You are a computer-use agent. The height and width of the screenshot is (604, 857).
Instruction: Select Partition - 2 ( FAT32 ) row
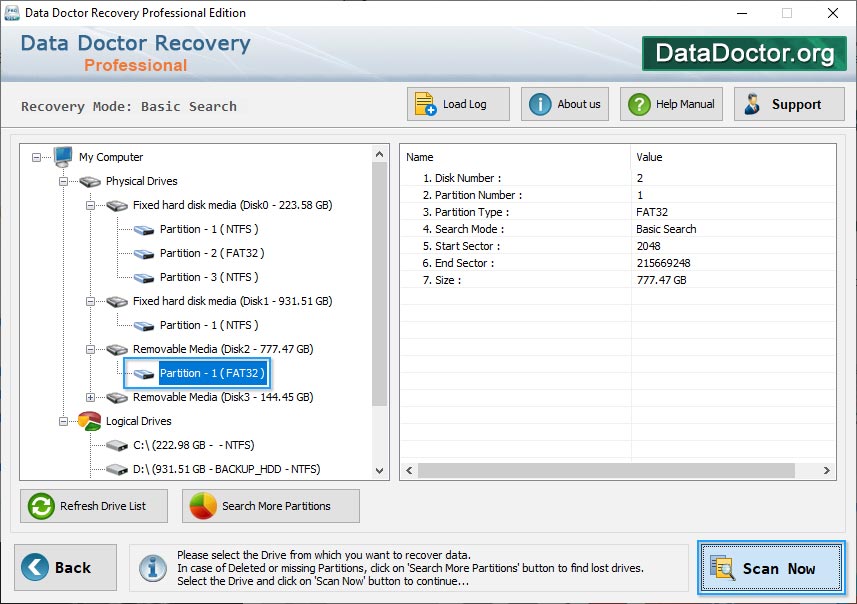coord(212,253)
